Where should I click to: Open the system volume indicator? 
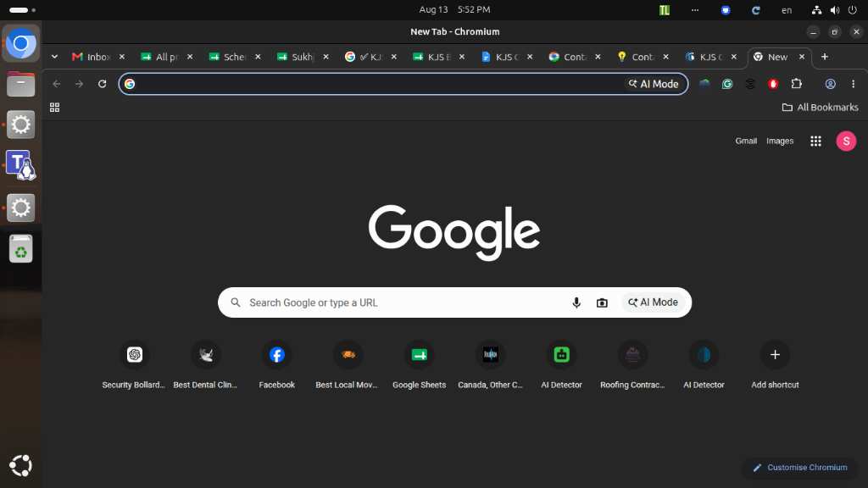click(x=835, y=10)
